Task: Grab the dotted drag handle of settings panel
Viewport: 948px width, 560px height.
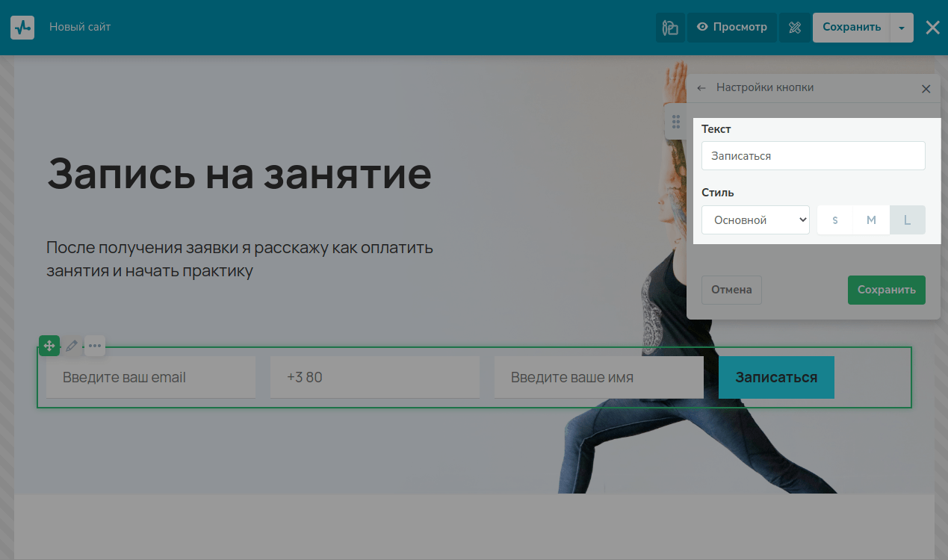Action: pos(675,122)
